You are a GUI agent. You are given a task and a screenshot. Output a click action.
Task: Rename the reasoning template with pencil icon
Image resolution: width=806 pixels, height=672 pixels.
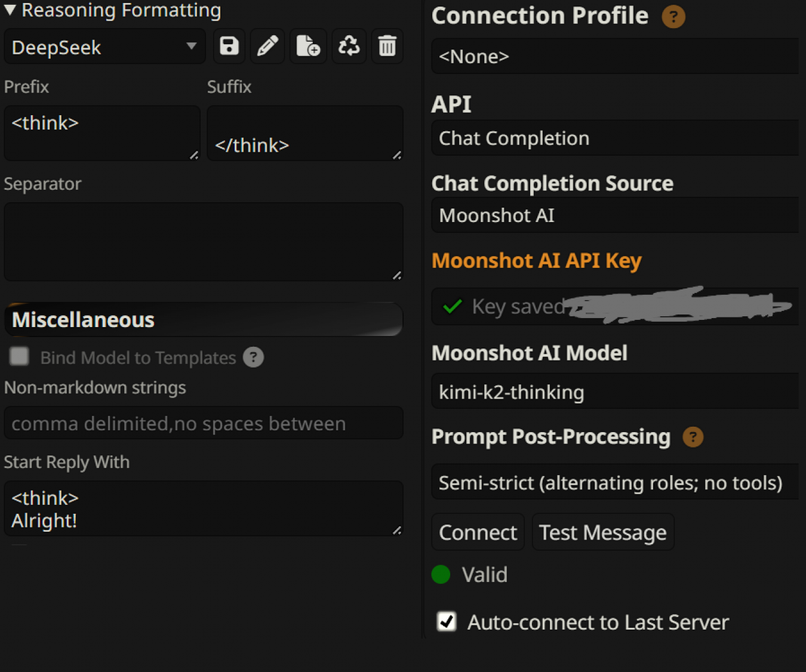pos(267,46)
